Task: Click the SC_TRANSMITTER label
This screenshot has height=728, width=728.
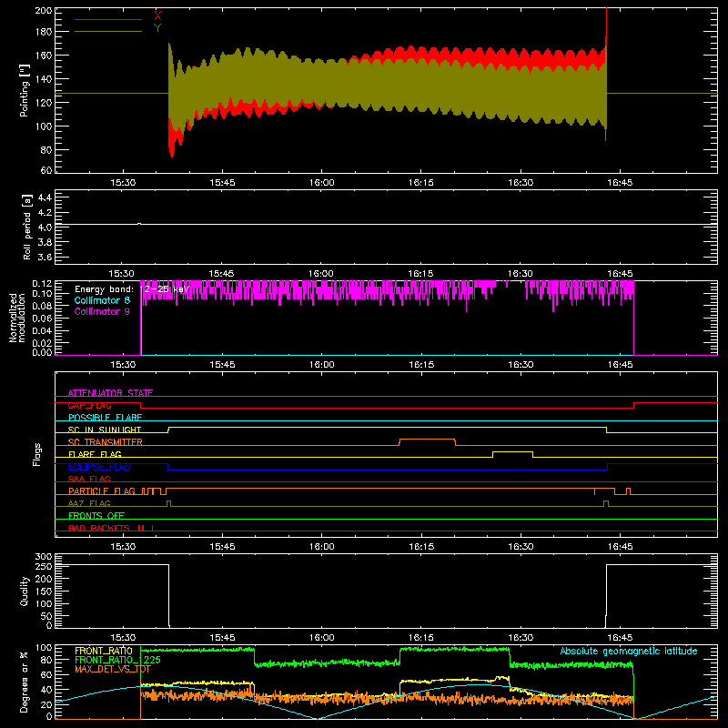Action: (x=106, y=442)
